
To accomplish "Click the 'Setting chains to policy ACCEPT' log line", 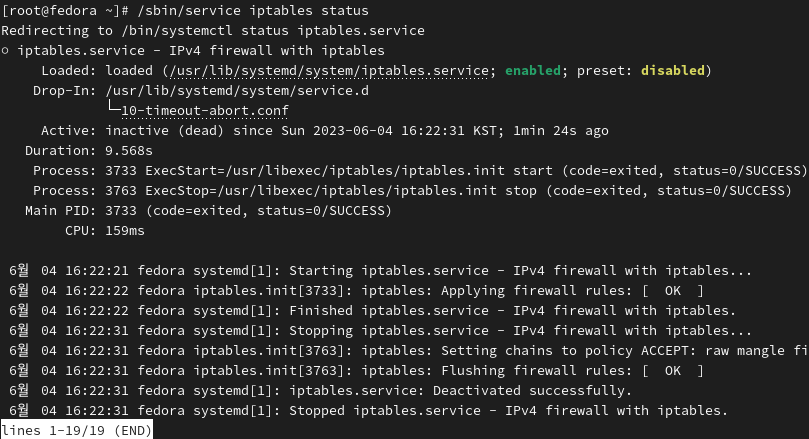I will point(408,351).
